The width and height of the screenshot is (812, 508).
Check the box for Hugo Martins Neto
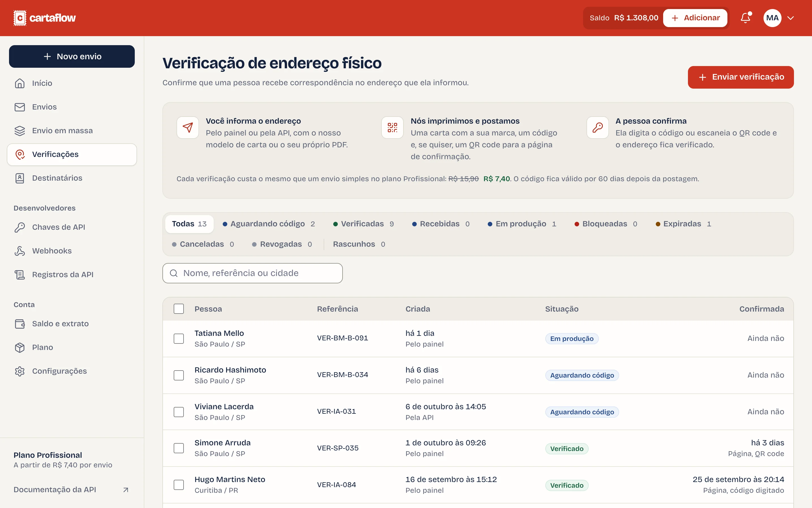tap(179, 485)
